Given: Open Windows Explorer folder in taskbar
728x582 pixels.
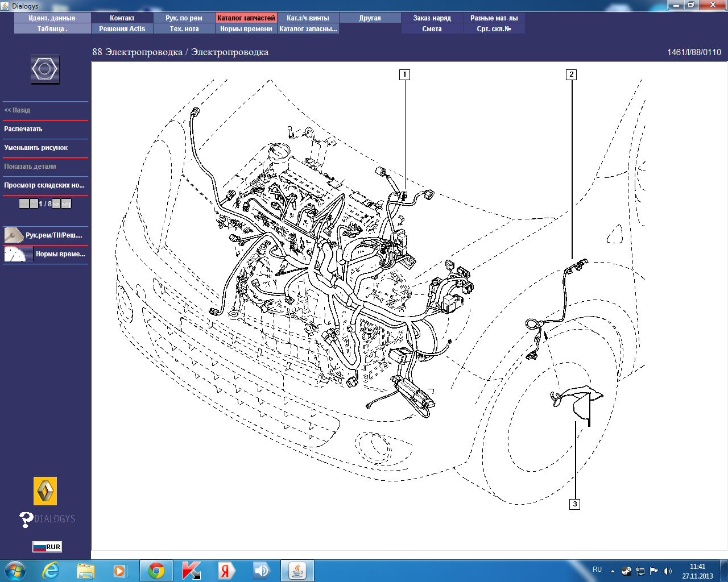Looking at the screenshot, I should [86, 571].
